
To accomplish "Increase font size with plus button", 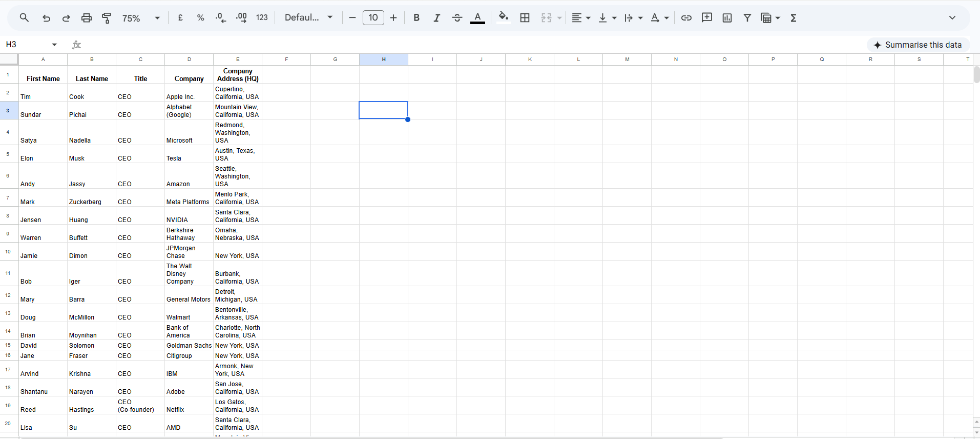I will coord(393,18).
